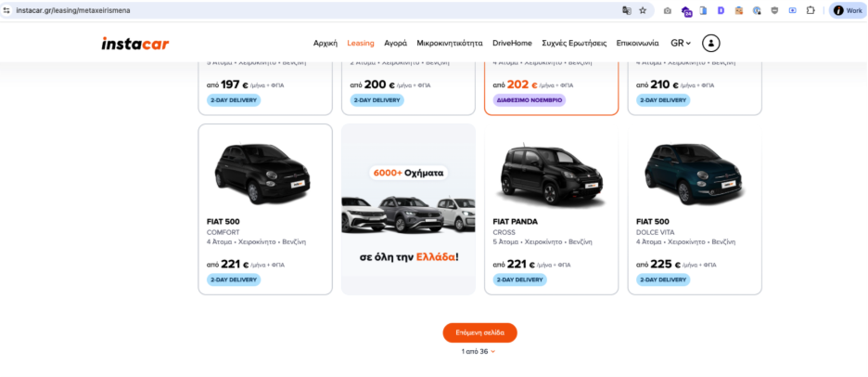Viewport: 868px width, 377px height.
Task: Click the purple D extension icon
Action: 721,10
